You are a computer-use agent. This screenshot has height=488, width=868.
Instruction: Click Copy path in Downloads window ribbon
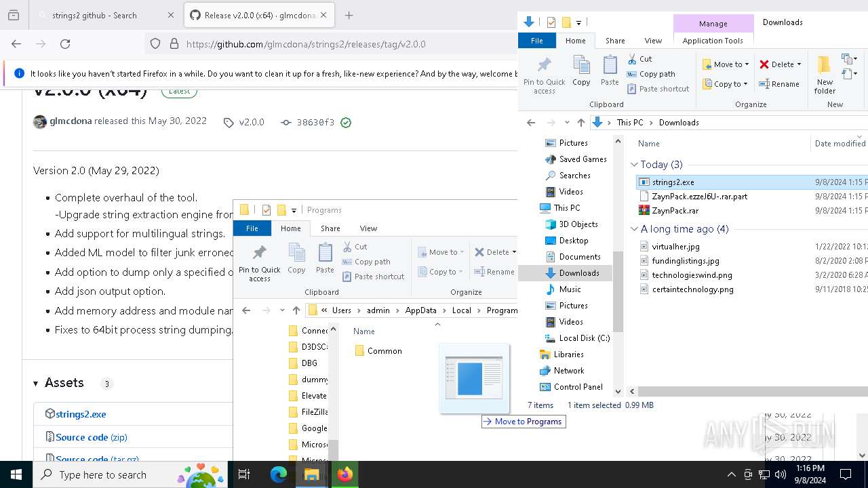(x=651, y=74)
